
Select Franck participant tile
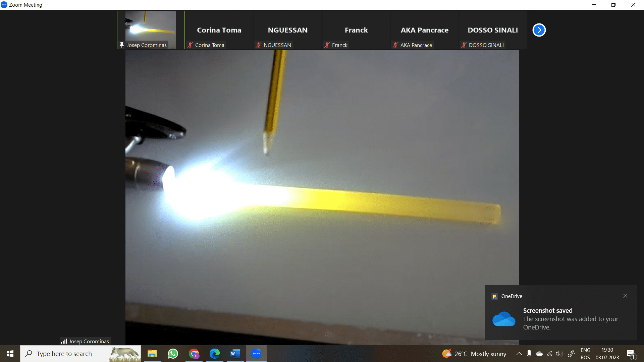(x=356, y=30)
